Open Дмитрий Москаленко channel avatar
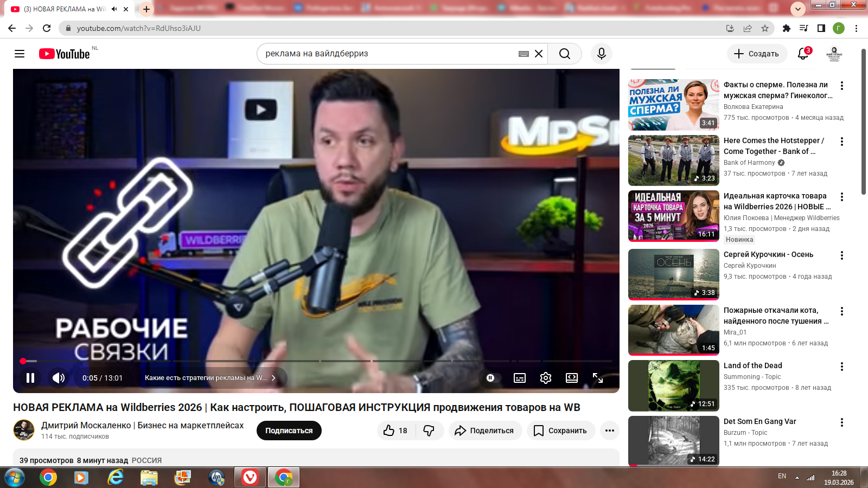The image size is (868, 488). point(24,430)
